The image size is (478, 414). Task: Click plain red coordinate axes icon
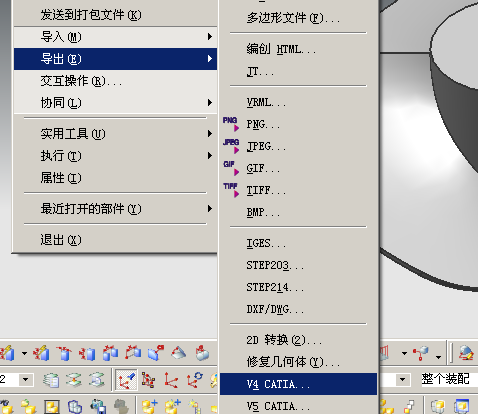tap(171, 380)
